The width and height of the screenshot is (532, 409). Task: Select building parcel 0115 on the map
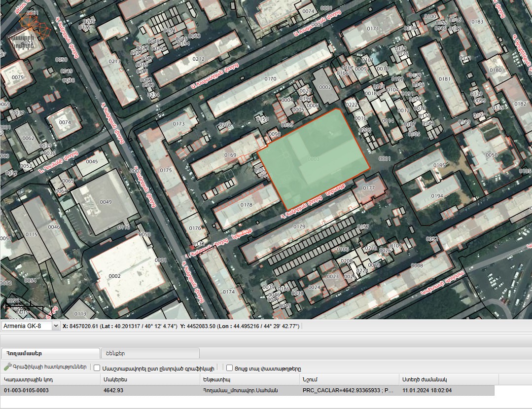pos(31,234)
